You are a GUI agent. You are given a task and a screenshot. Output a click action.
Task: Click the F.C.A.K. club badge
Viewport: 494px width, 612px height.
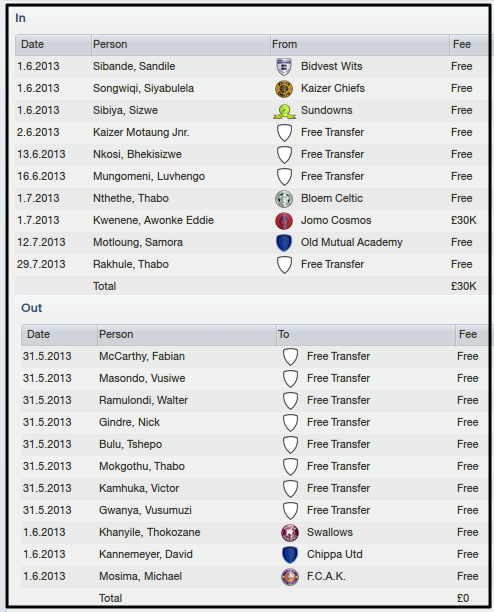point(290,576)
